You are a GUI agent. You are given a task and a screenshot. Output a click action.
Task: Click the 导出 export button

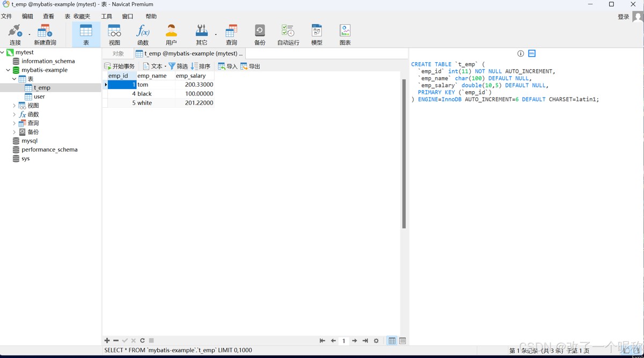click(x=250, y=66)
